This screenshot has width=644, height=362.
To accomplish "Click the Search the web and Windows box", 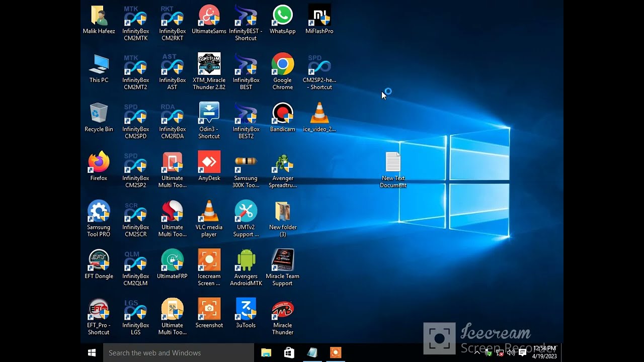I will click(179, 353).
